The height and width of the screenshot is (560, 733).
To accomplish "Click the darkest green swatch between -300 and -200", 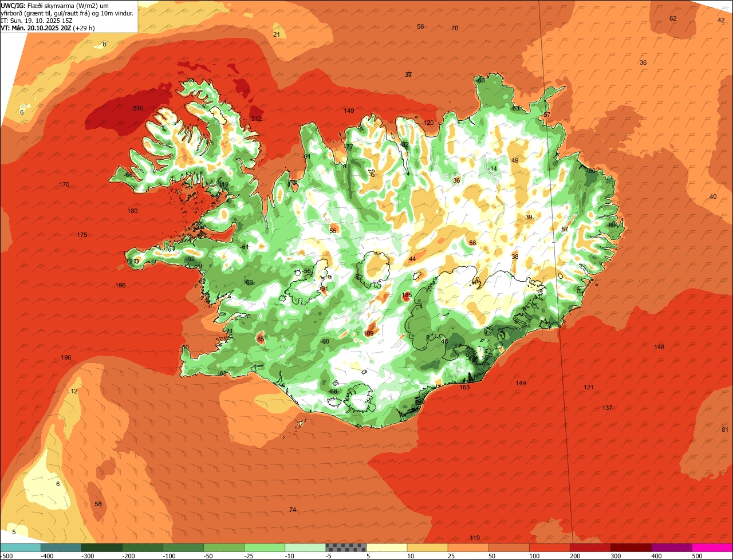I will (x=101, y=547).
